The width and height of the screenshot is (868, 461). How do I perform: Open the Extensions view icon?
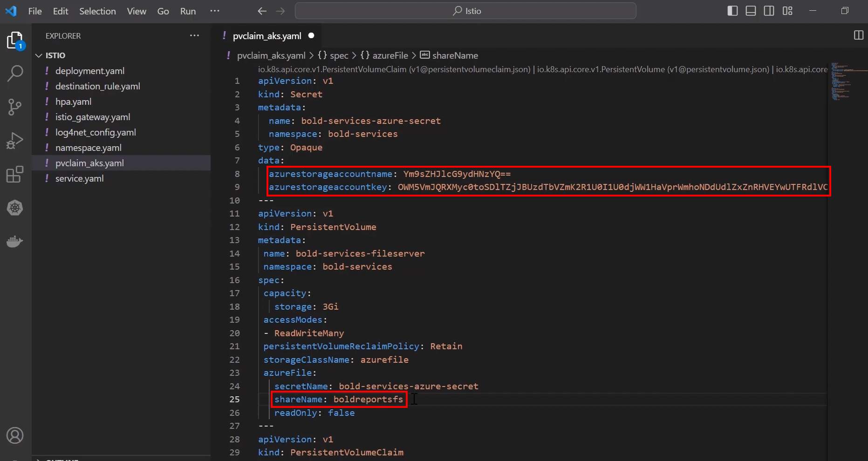tap(15, 174)
